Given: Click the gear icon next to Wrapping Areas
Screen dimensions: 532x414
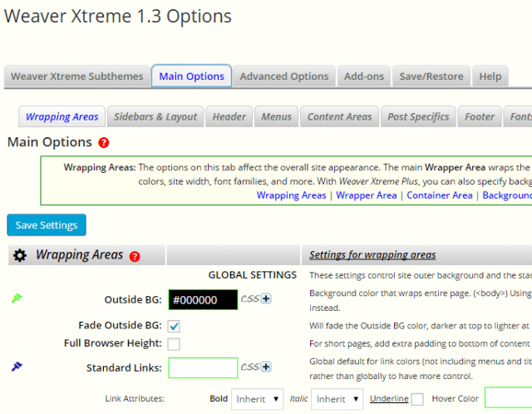Looking at the screenshot, I should pyautogui.click(x=19, y=256).
